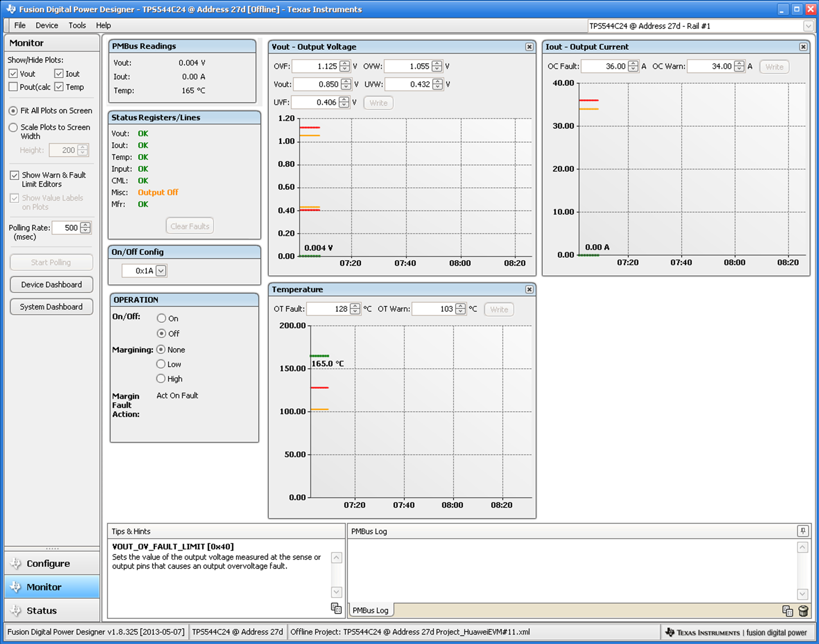
Task: Adjust the UVW 0.432 V stepper
Action: click(437, 84)
